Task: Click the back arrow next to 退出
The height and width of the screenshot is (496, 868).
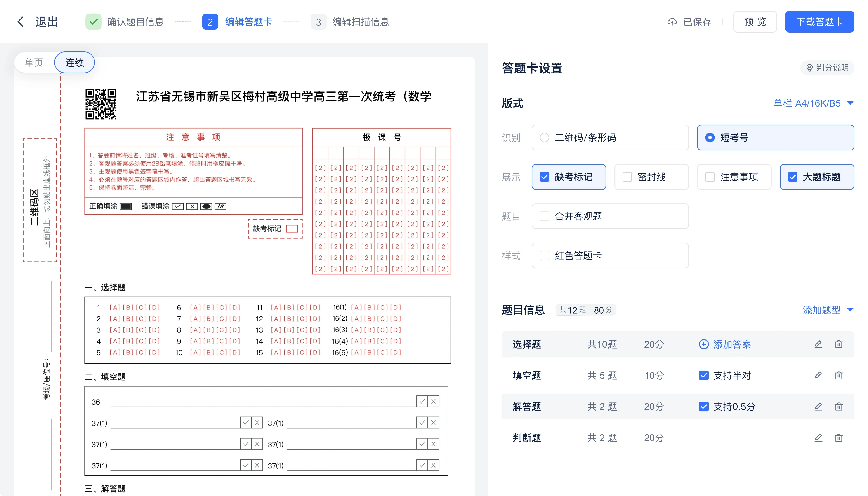Action: (x=20, y=22)
